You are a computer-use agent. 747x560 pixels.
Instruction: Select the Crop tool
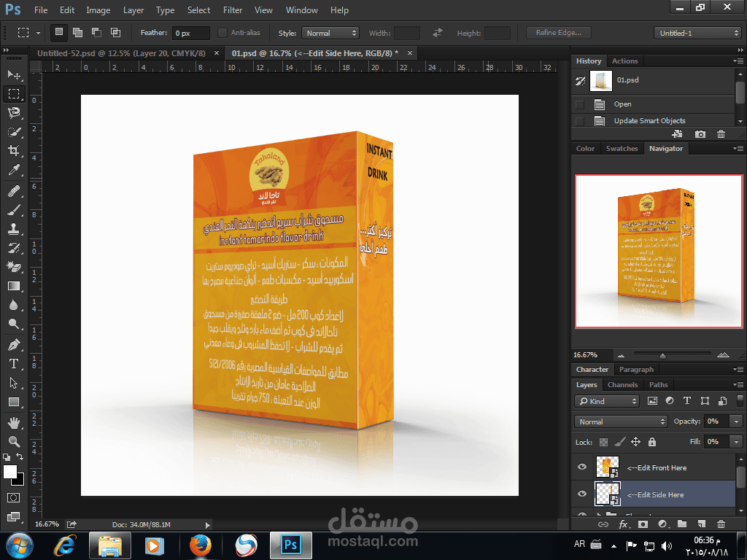coord(14,151)
